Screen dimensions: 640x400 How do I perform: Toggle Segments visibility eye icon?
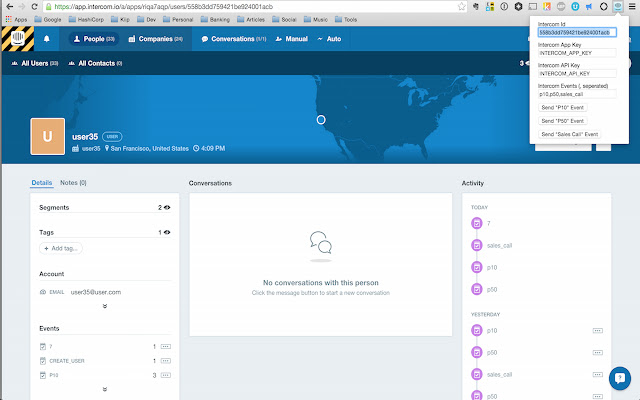167,207
